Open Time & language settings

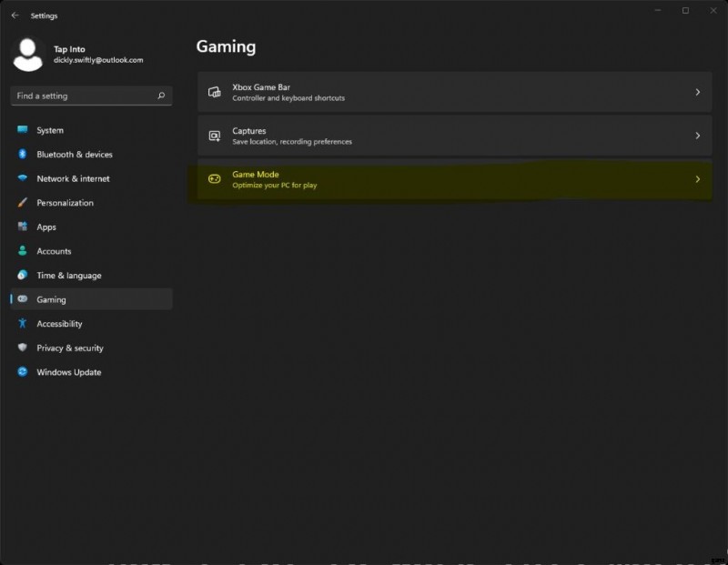click(92, 275)
